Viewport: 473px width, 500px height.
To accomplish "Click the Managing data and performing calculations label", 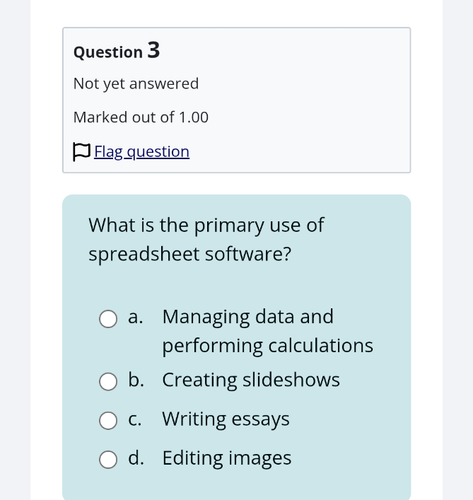I will 268,331.
